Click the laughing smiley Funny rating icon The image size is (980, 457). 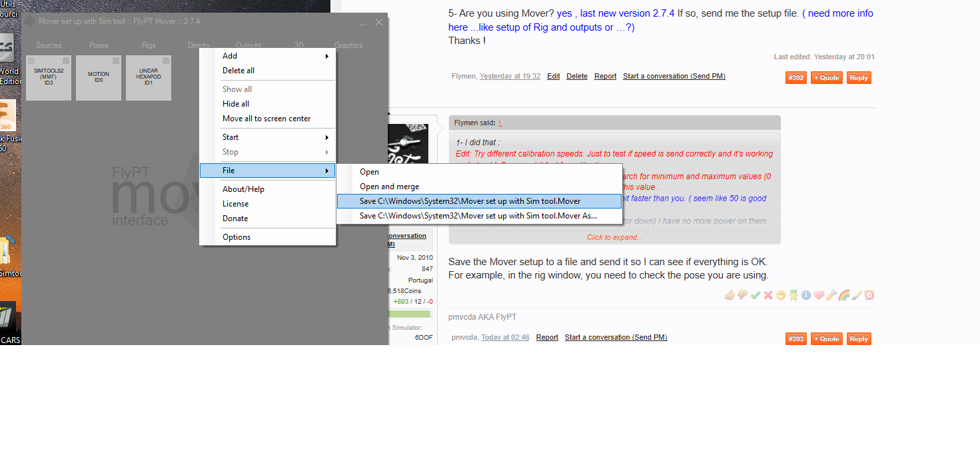pos(781,295)
